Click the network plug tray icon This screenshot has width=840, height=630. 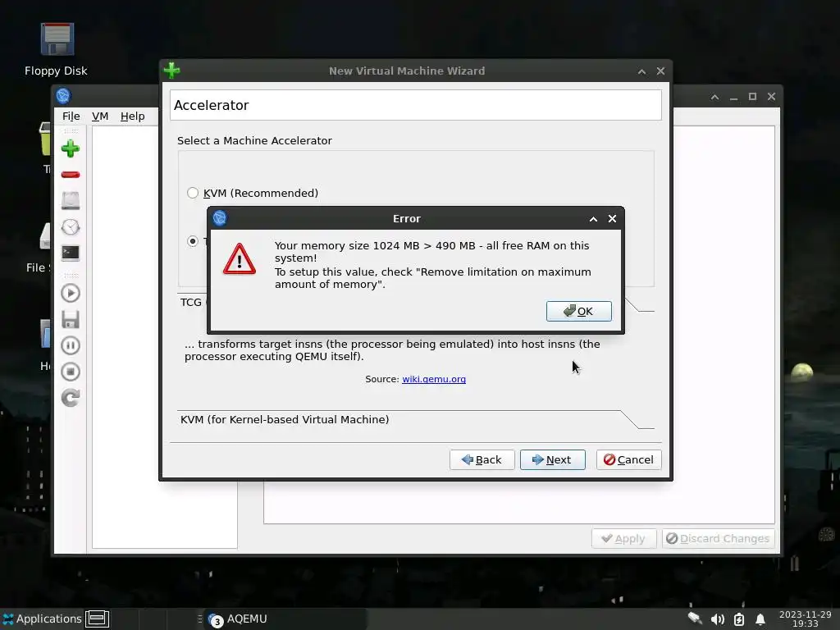(695, 619)
